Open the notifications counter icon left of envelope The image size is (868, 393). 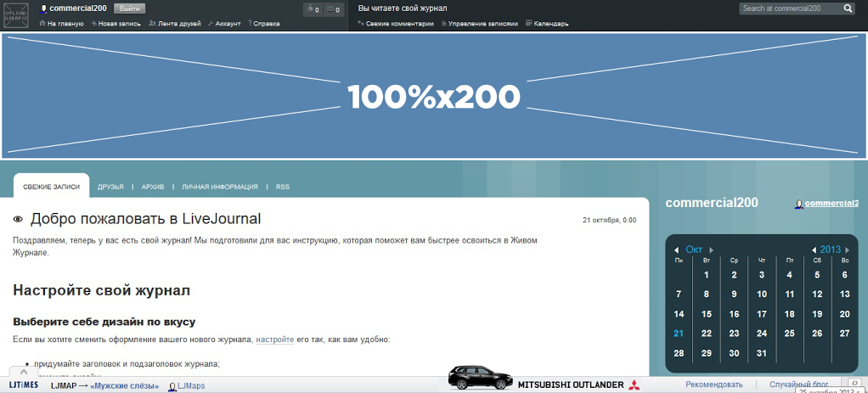click(x=312, y=9)
